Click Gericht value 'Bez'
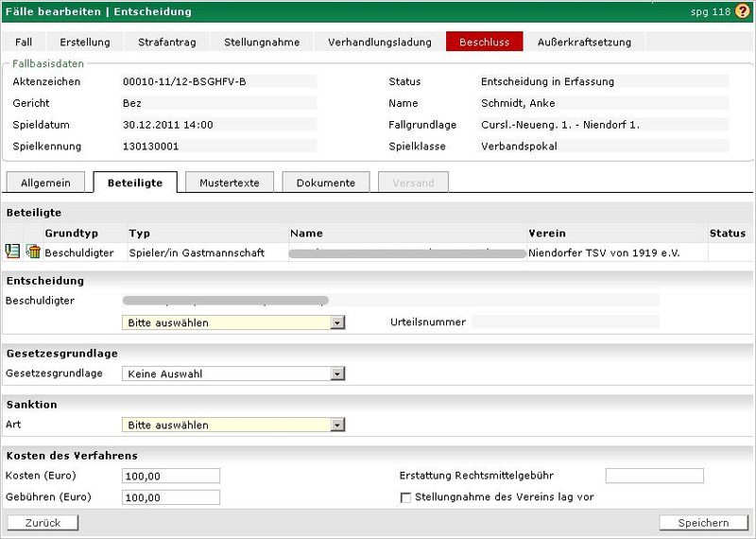This screenshot has height=539, width=756. tap(132, 103)
